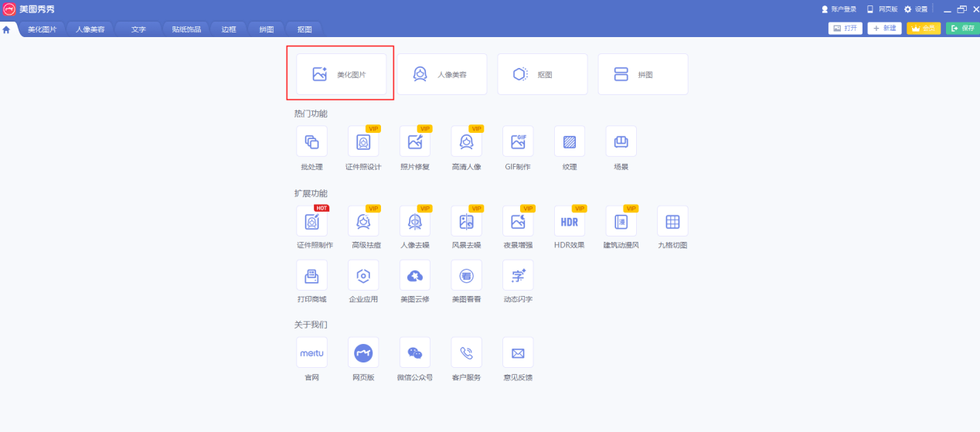Click the green 保存 save button
Viewport: 980px width, 432px height.
[962, 29]
